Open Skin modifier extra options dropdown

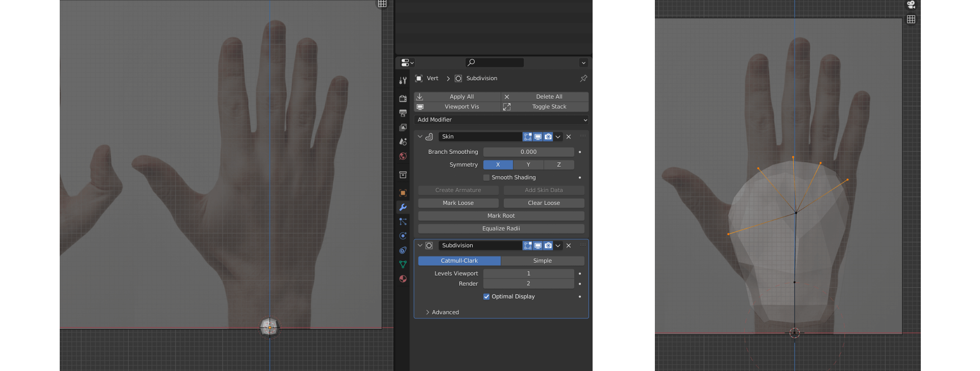coord(558,136)
